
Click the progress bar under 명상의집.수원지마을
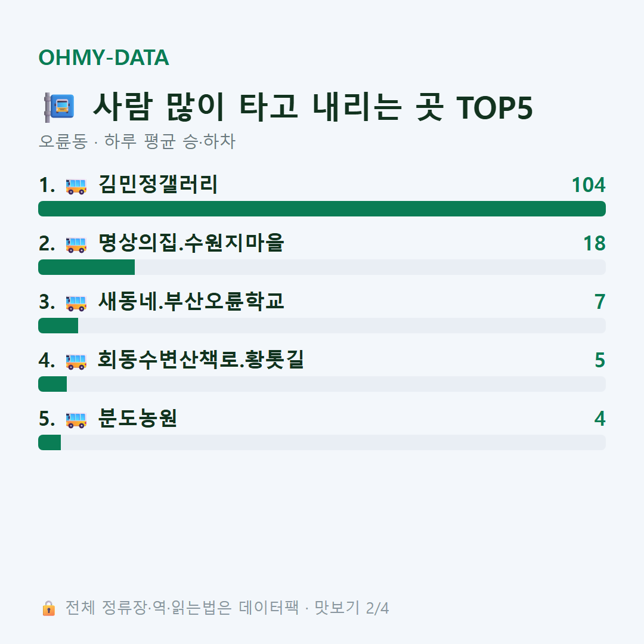click(322, 267)
